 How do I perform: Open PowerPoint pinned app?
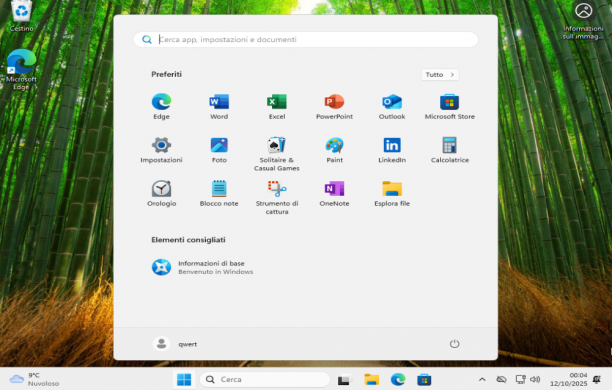pos(334,107)
